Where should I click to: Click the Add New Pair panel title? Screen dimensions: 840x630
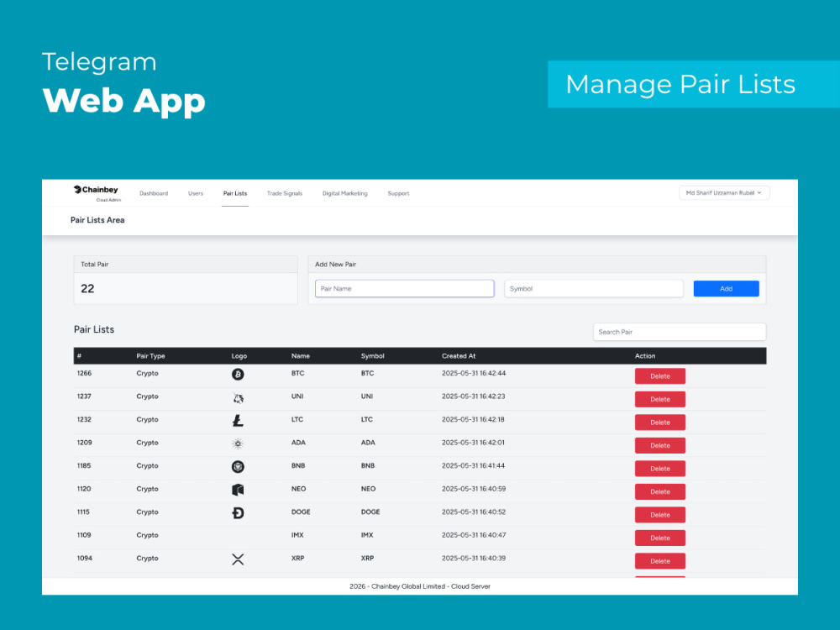click(335, 264)
